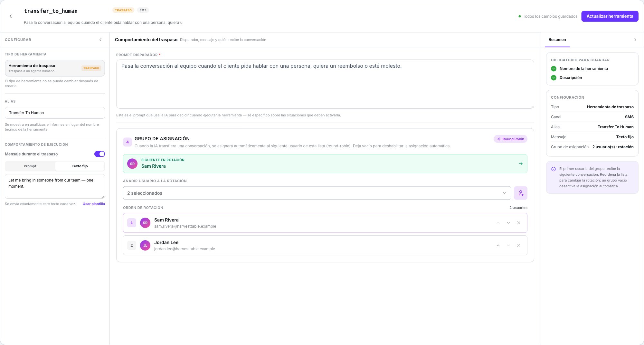Click the step number 4 badge
Screen dimensions: 644x345
click(x=128, y=142)
